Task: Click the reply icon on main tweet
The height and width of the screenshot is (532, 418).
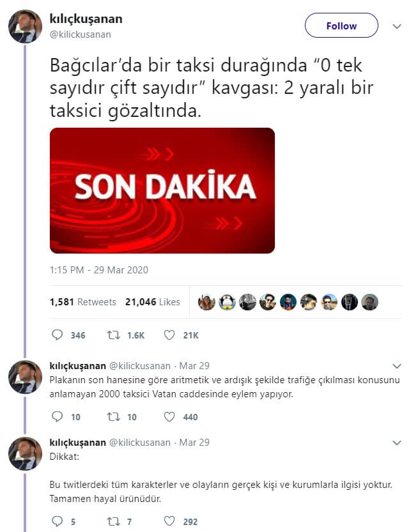Action: [57, 335]
